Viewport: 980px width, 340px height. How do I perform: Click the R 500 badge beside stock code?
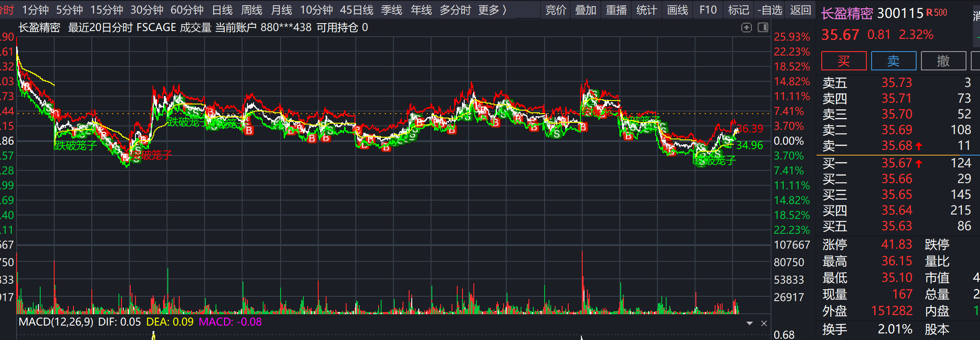tap(937, 13)
